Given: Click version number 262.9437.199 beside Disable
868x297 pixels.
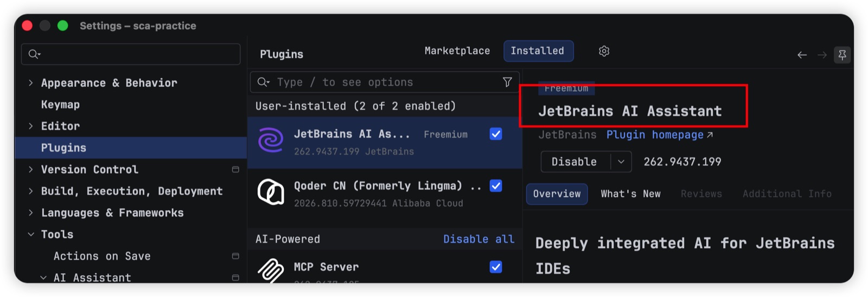Looking at the screenshot, I should point(682,162).
